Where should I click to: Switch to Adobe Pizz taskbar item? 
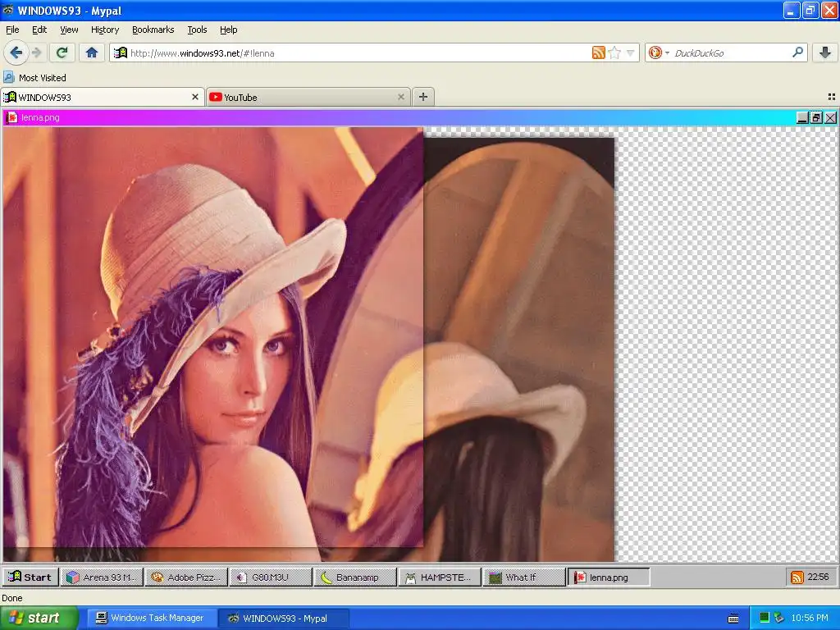point(186,577)
